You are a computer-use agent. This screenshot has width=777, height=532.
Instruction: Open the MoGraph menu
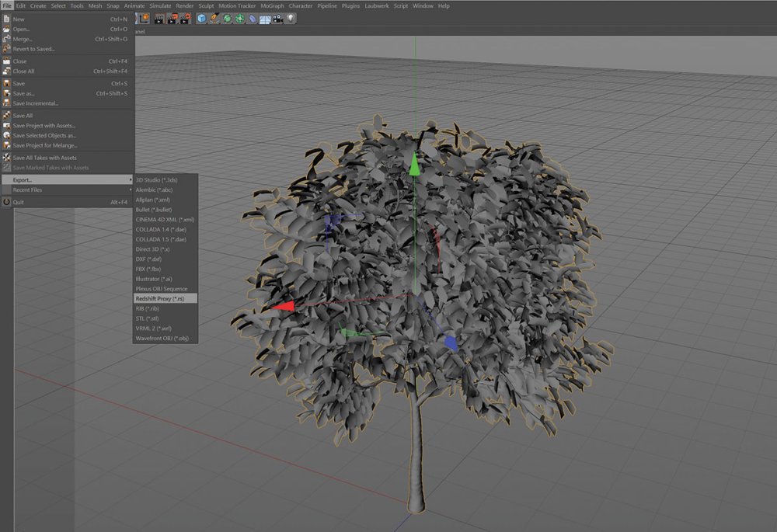(273, 6)
